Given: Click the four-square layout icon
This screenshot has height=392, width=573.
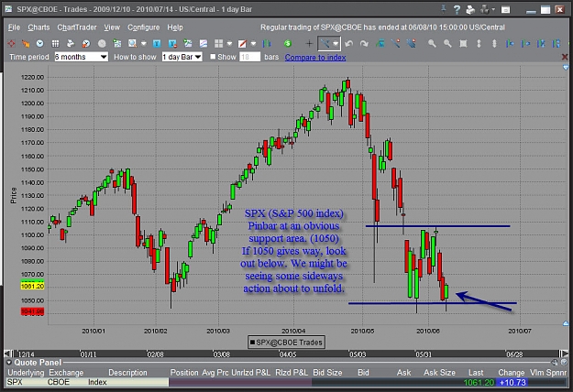Looking at the screenshot, I should click(218, 44).
